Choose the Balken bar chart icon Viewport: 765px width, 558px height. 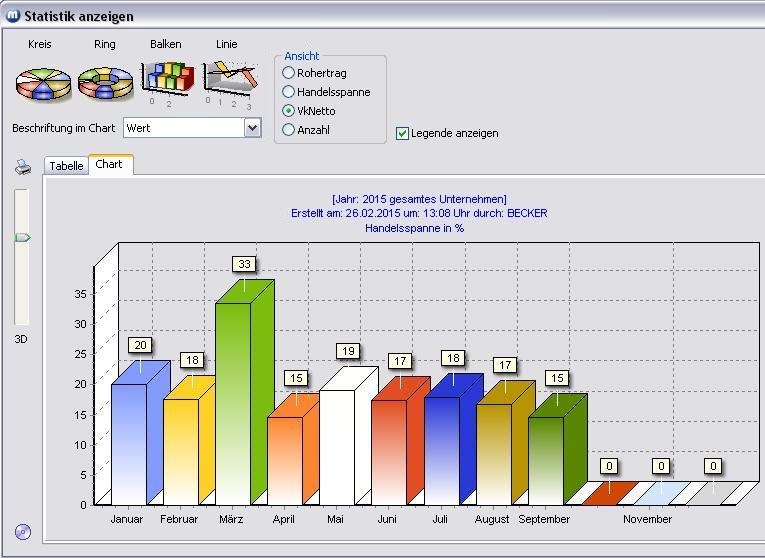click(166, 78)
